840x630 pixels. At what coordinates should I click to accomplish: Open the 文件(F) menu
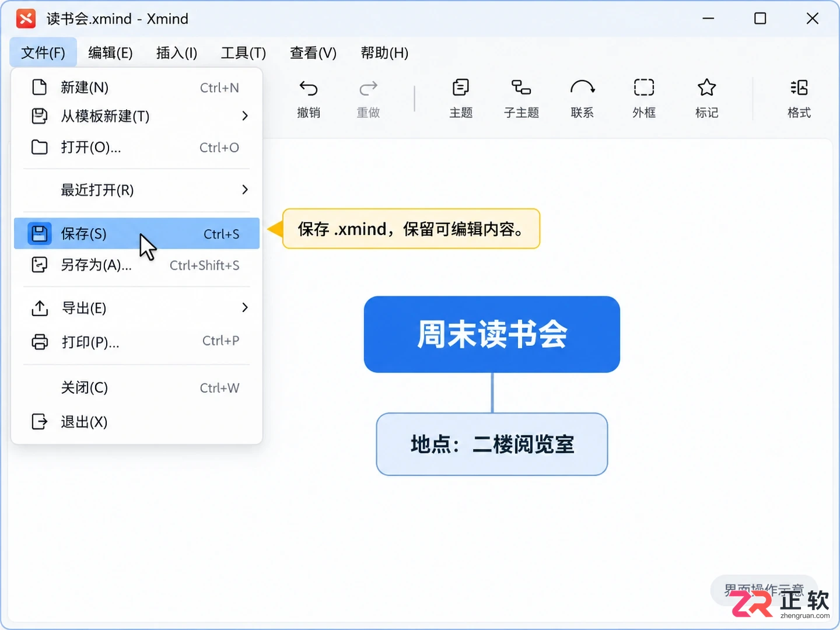43,52
